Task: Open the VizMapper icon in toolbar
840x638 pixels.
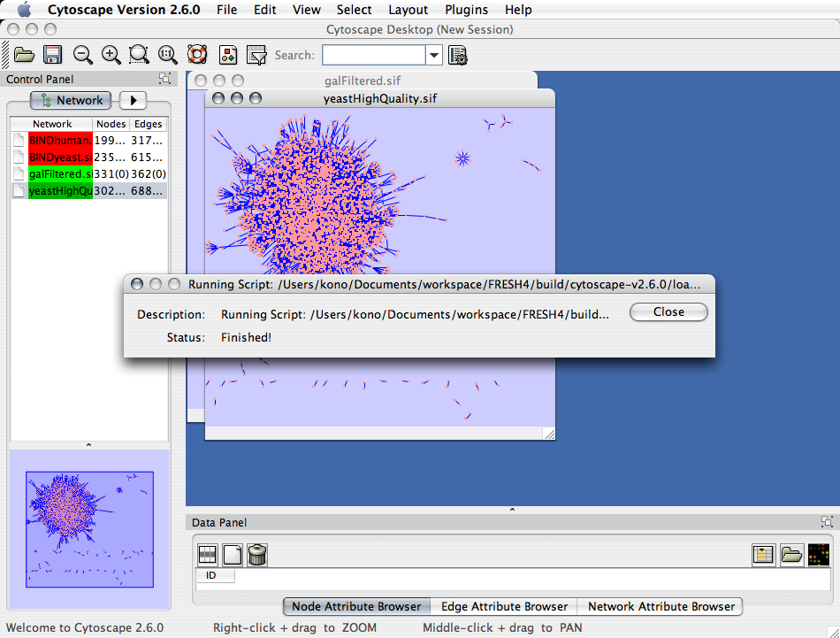Action: coord(227,55)
